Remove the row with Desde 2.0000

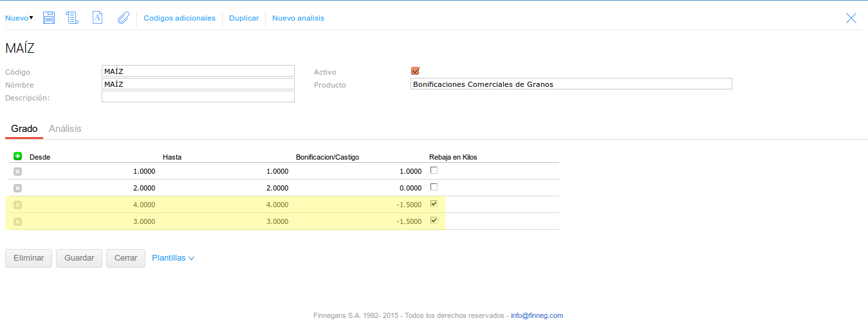(x=17, y=188)
